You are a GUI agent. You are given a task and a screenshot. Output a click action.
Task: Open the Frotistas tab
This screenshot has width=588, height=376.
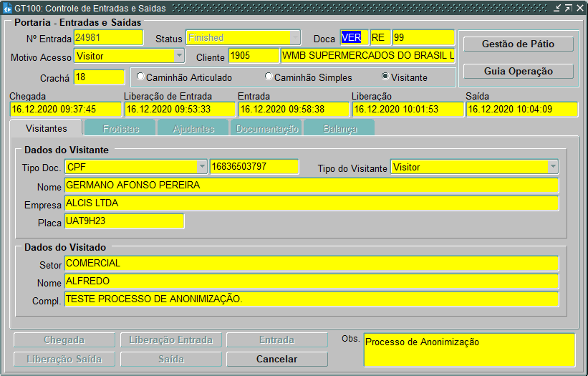pyautogui.click(x=120, y=128)
